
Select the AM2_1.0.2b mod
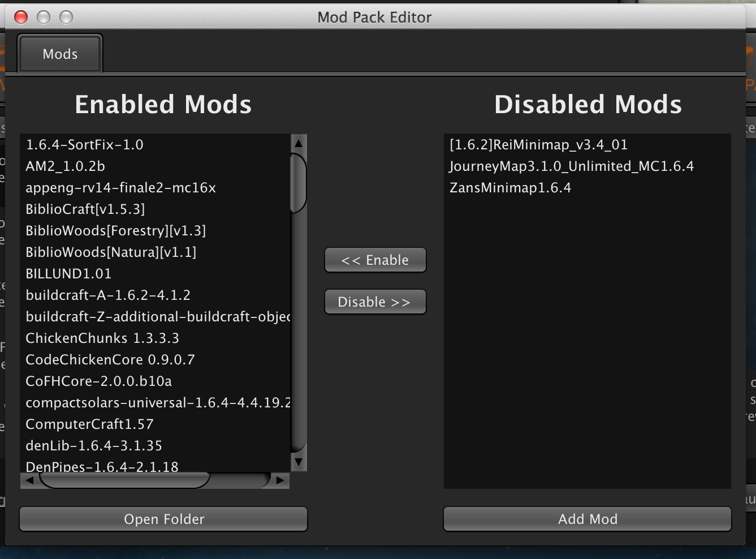155,166
